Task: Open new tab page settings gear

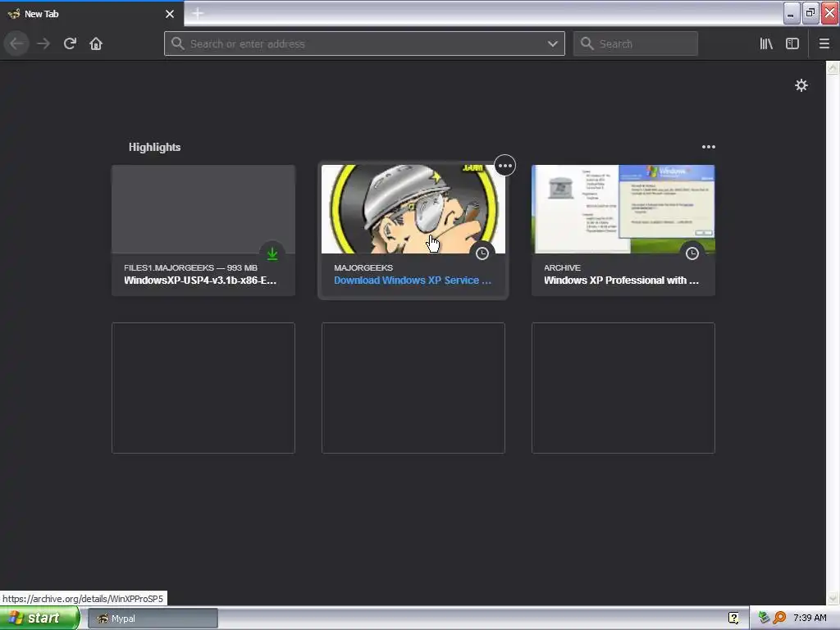Action: (801, 85)
